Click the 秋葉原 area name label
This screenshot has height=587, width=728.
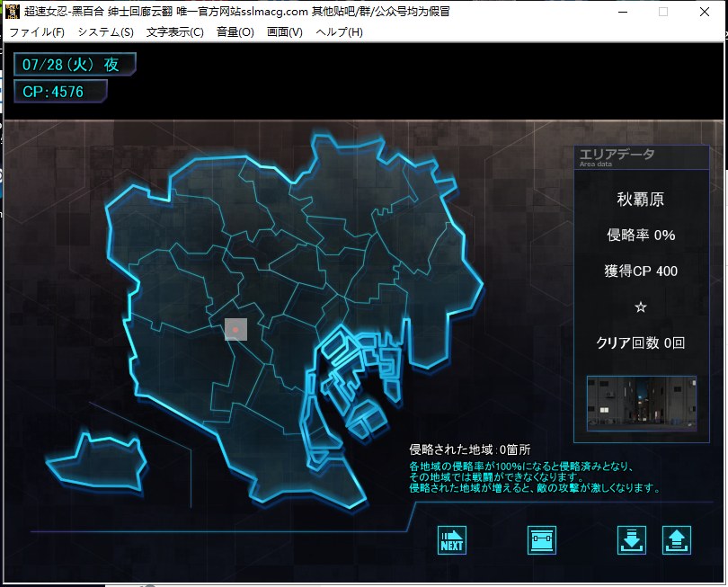[x=641, y=200]
